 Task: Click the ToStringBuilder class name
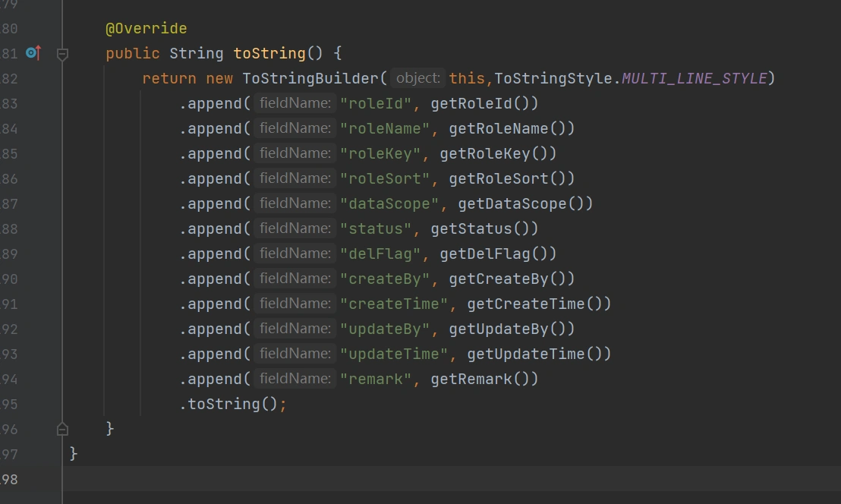[x=310, y=78]
